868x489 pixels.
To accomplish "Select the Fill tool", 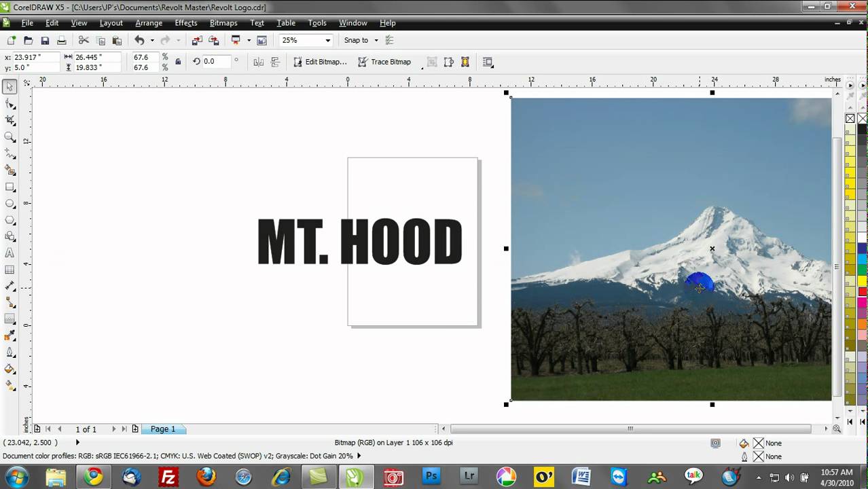I will coord(10,369).
